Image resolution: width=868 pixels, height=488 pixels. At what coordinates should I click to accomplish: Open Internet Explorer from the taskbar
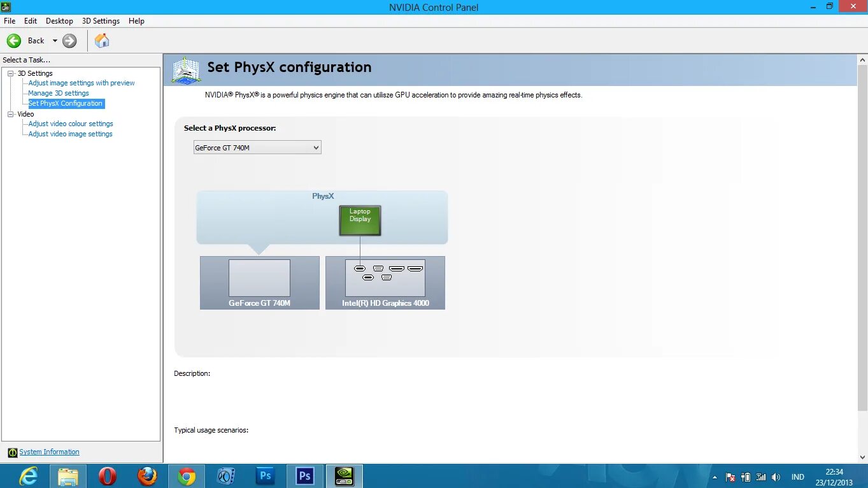point(28,476)
